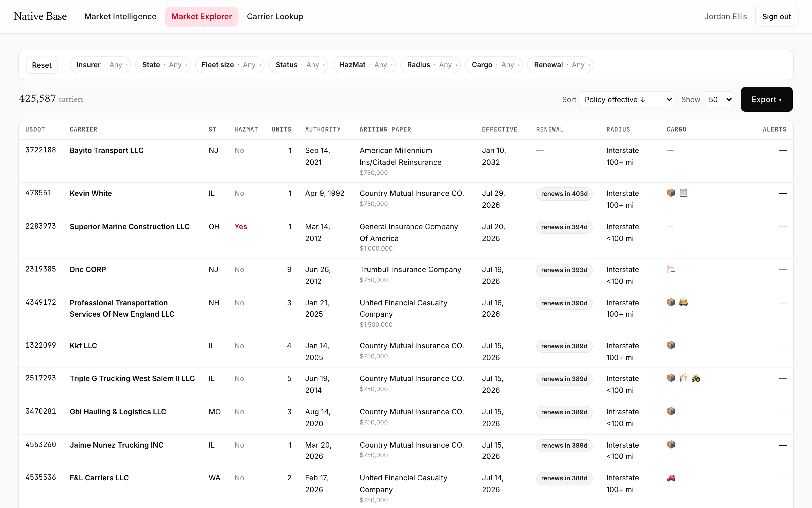Open the Cargo filter dropdown

[494, 65]
